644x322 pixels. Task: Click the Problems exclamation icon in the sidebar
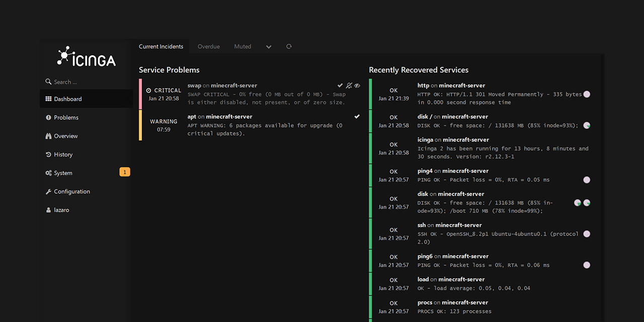pyautogui.click(x=48, y=117)
